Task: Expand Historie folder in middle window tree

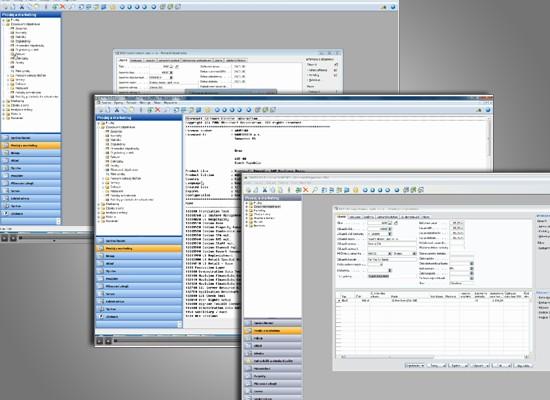Action: [99, 216]
